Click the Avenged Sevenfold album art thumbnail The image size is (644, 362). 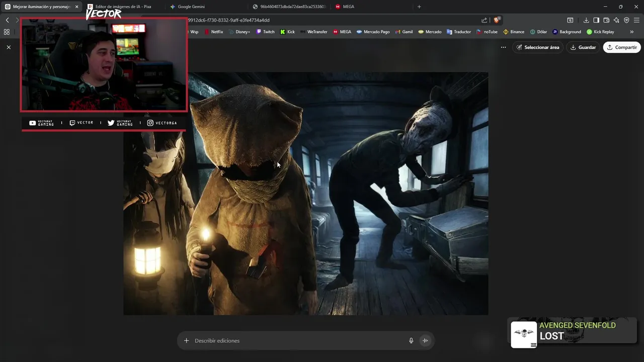pos(524,335)
